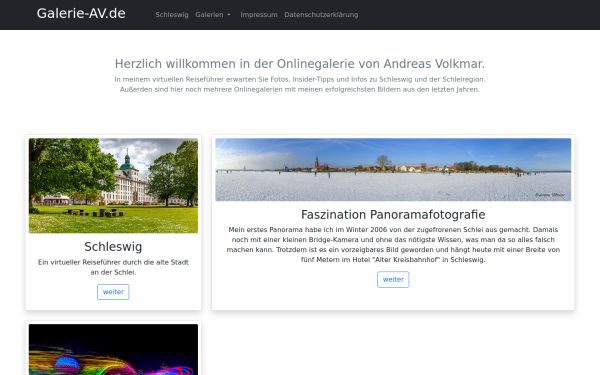Viewport: 600px width, 375px height.
Task: Open the Impressum page
Action: pyautogui.click(x=259, y=15)
